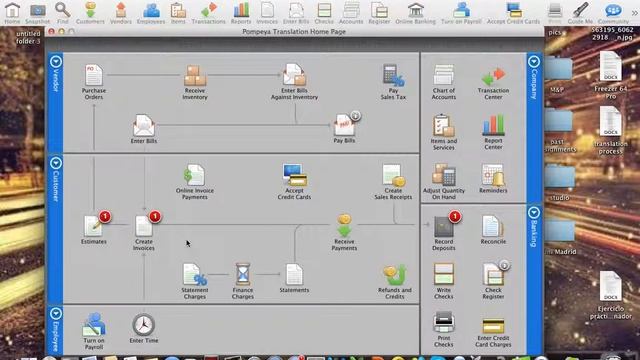Open Accept Credit Cards in Customer section

pos(294,182)
